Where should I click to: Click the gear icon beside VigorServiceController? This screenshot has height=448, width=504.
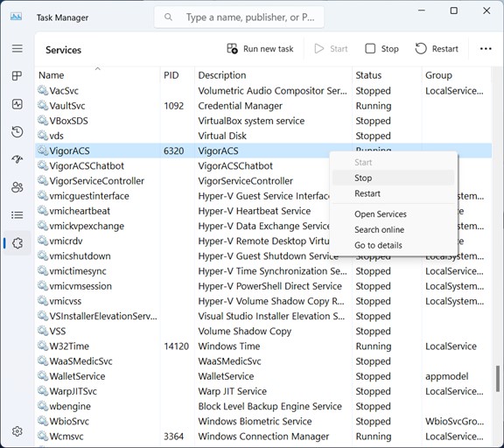click(x=43, y=180)
